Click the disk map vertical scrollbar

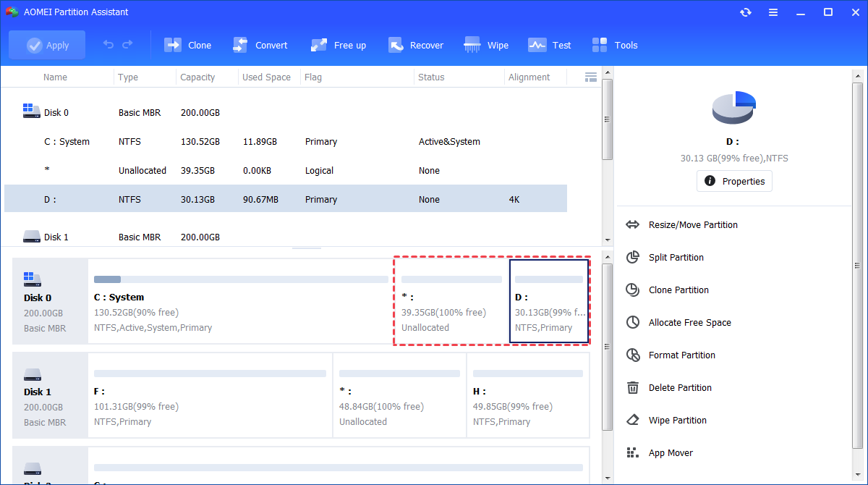pyautogui.click(x=608, y=347)
